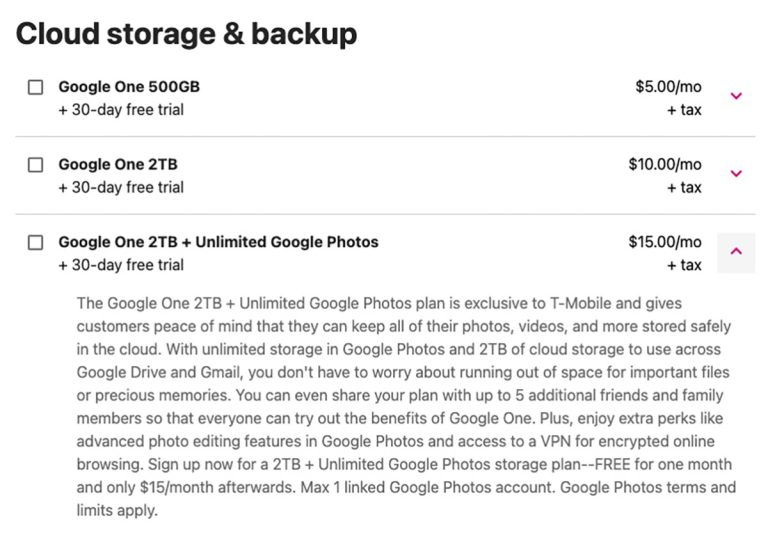Select the 2TB + Unlimited Google Photos checkbox
768x533 pixels.
(36, 242)
